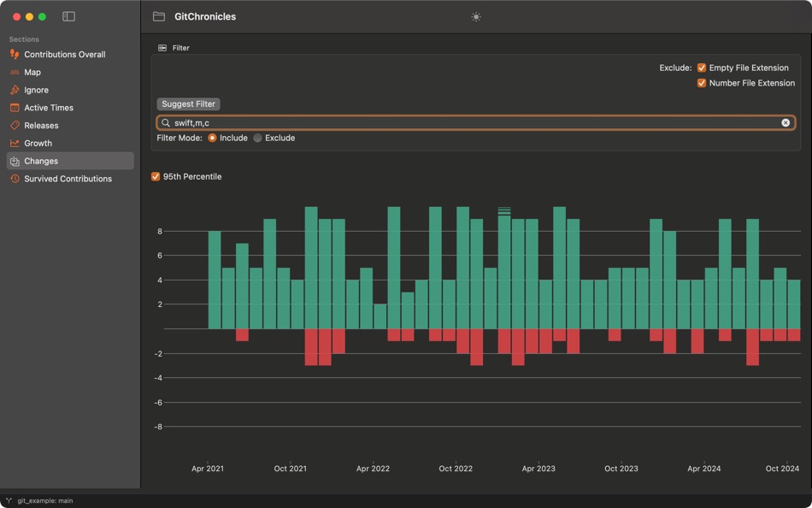Image resolution: width=812 pixels, height=508 pixels.
Task: Toggle the 95th Percentile checkbox
Action: (x=156, y=177)
